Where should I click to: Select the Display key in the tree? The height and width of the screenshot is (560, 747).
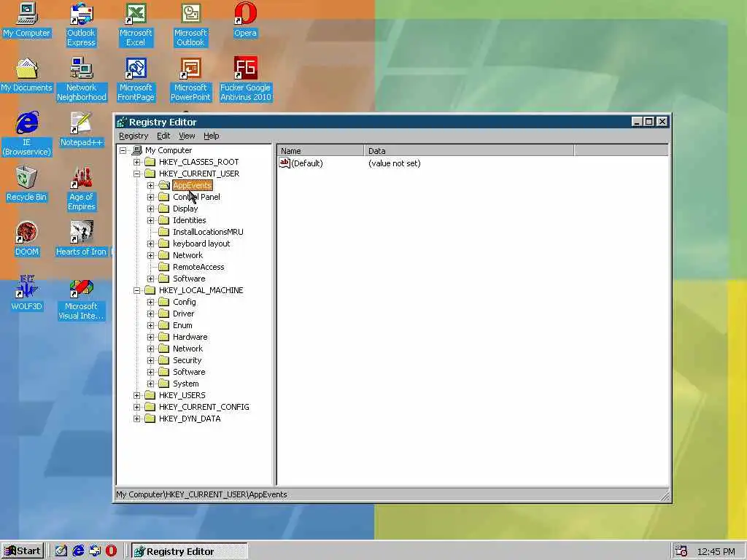(x=185, y=209)
